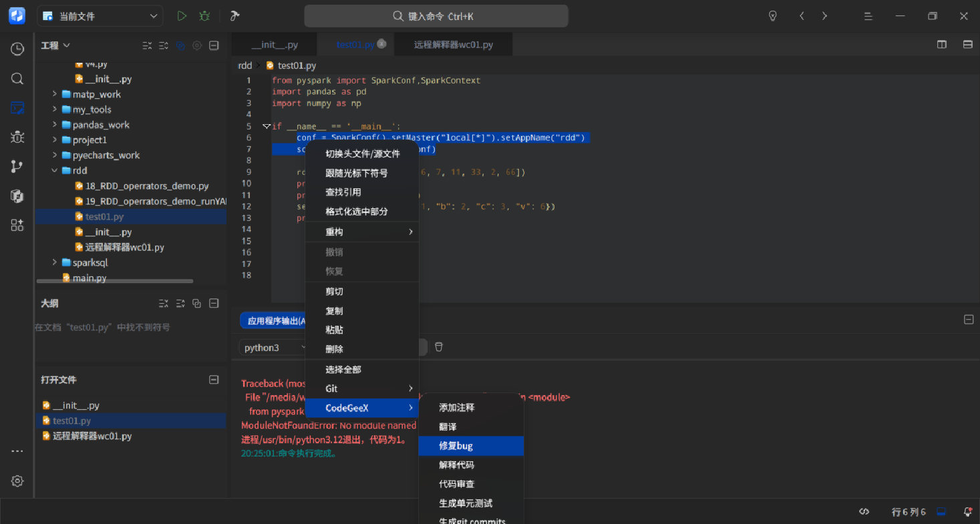Fold the code block at line 5

(x=267, y=126)
